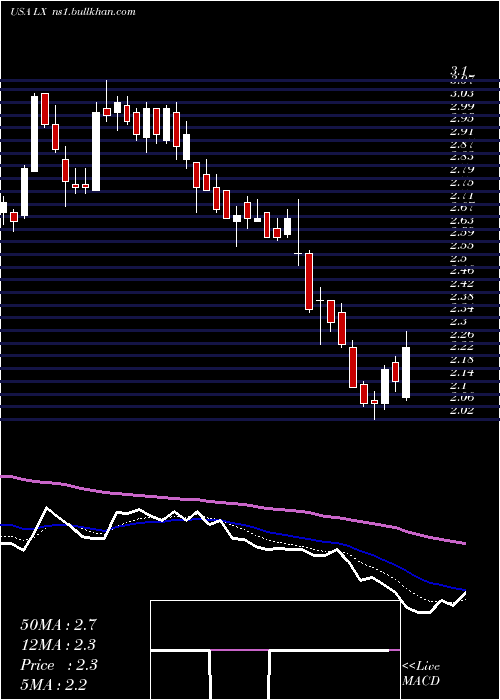Screen dimensions: 500x700
Task: Click the <<Live MACD label
Action: coord(421,673)
